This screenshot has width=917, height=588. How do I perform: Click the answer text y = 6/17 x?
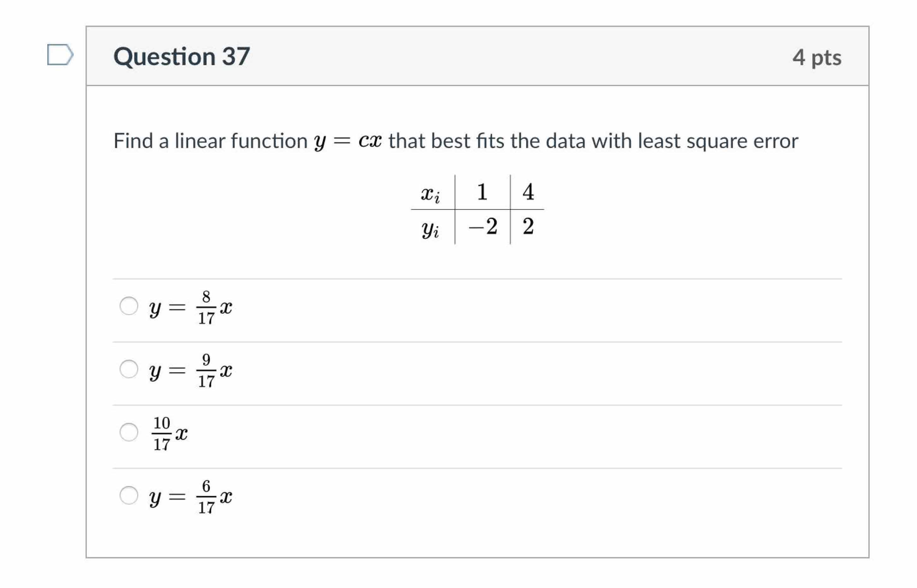pyautogui.click(x=190, y=496)
